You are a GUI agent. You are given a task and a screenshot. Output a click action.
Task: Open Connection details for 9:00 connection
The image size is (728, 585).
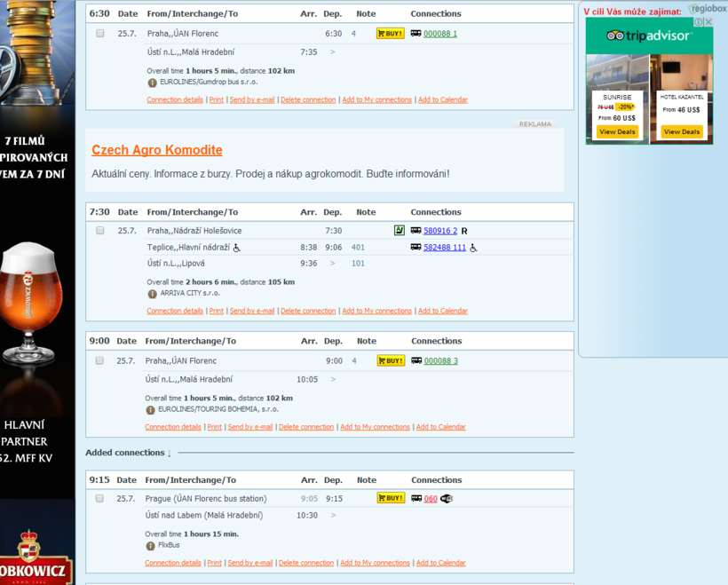click(x=173, y=427)
